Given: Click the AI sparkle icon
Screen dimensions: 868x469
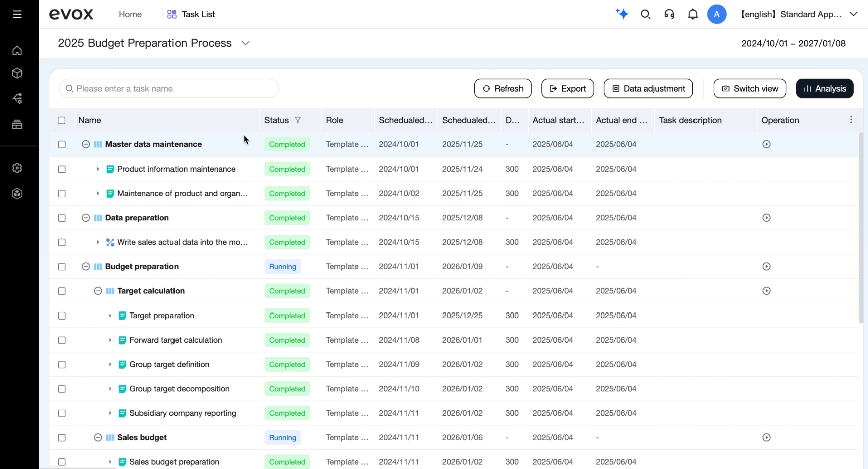Looking at the screenshot, I should pos(622,14).
